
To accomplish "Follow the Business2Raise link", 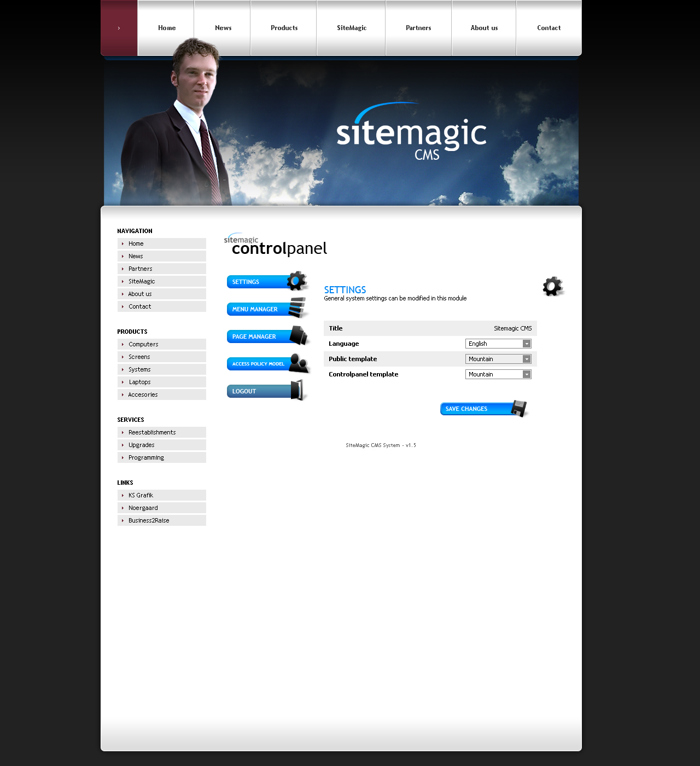I will [162, 520].
